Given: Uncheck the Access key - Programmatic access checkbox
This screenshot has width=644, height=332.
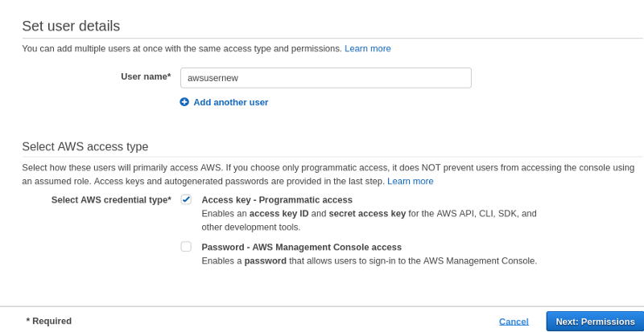Looking at the screenshot, I should coord(186,200).
